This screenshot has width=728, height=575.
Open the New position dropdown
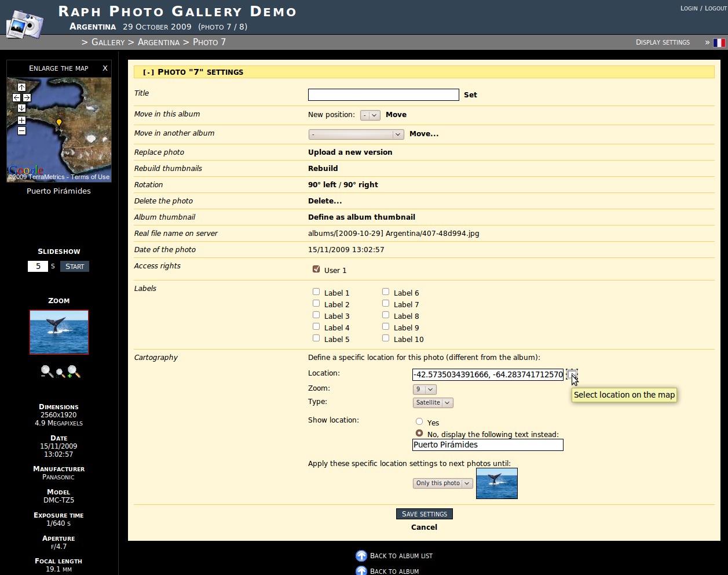370,115
